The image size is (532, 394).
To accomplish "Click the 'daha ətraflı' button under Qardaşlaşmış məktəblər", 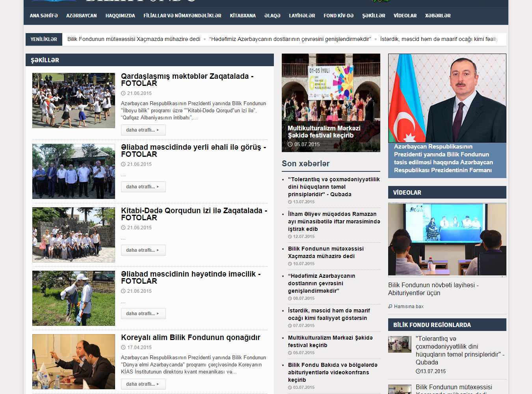I will tap(143, 130).
